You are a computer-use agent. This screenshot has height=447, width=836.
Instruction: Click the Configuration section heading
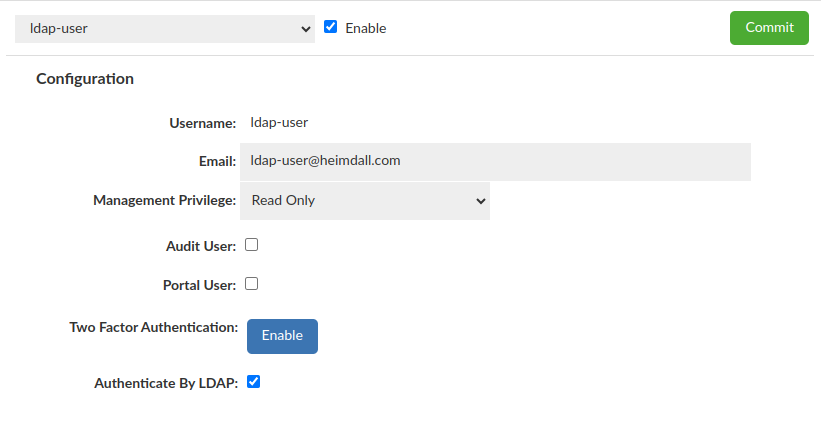pyautogui.click(x=85, y=79)
